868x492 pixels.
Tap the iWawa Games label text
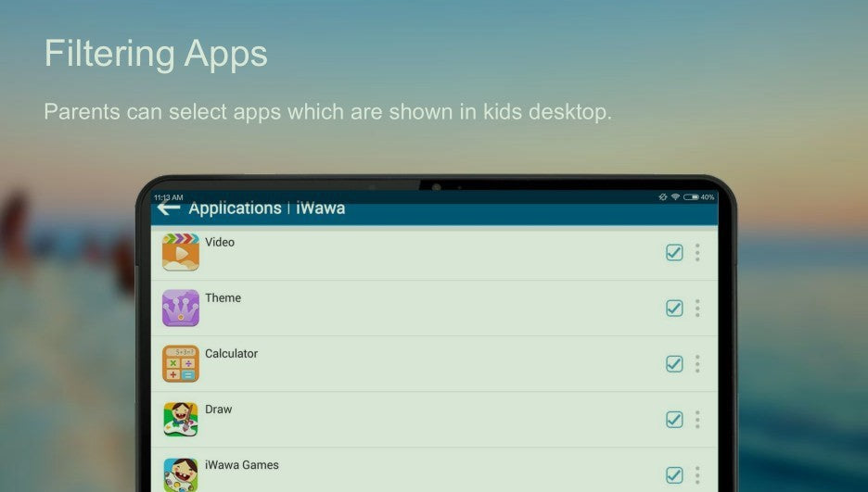(x=241, y=465)
